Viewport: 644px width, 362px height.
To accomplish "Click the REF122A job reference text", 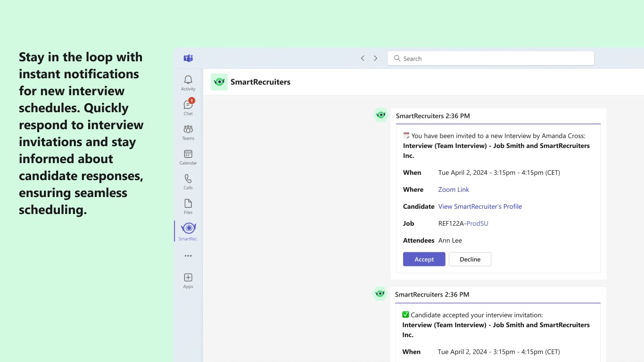I will (451, 223).
